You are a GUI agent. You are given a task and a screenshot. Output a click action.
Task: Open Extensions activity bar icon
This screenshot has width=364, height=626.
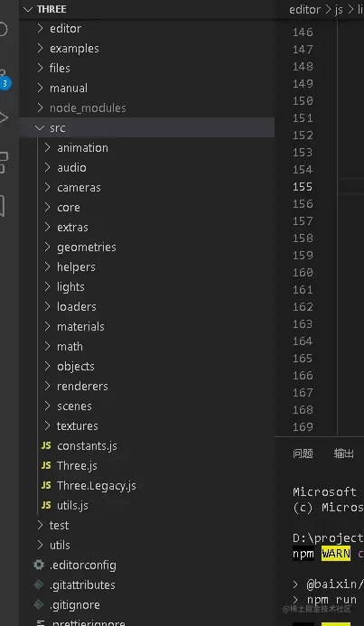tap(4, 163)
